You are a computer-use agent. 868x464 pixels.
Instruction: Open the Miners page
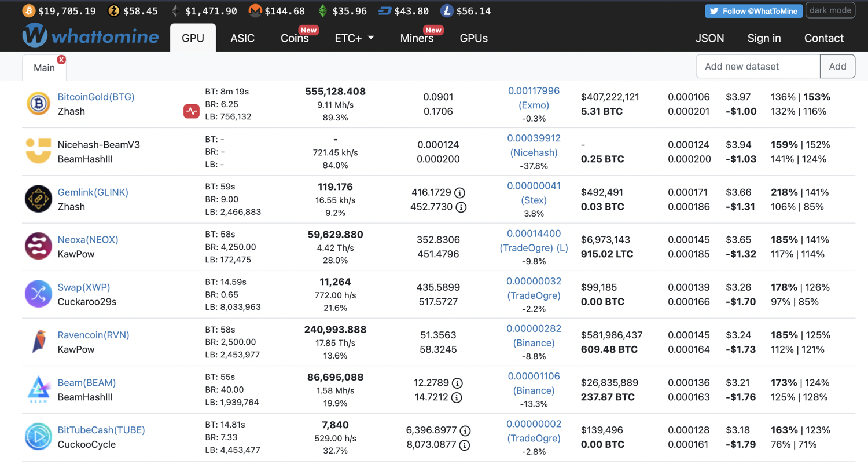(417, 38)
